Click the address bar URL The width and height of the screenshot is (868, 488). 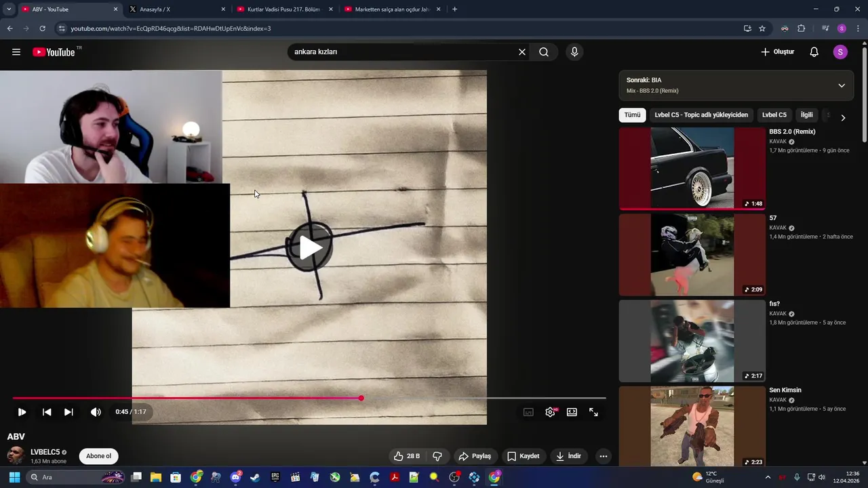click(x=171, y=28)
